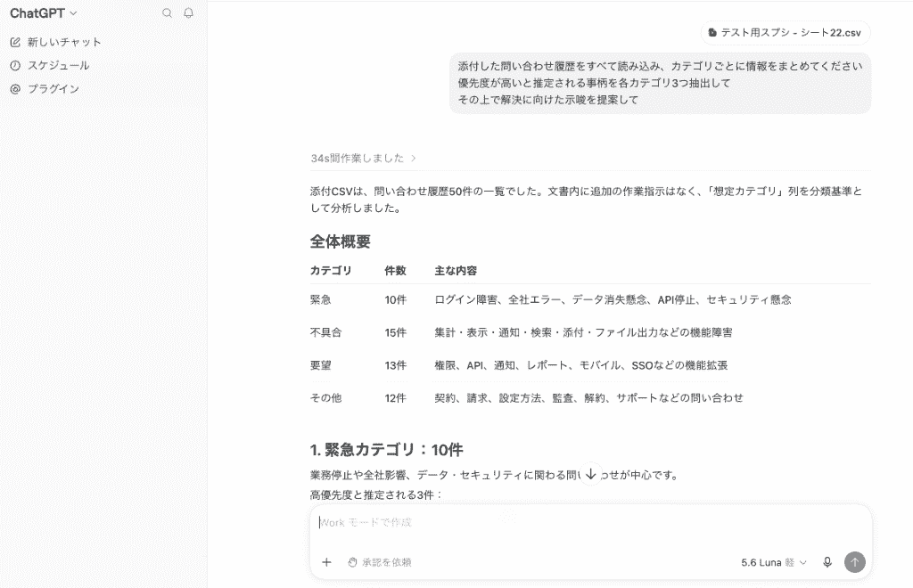Image resolution: width=913 pixels, height=588 pixels.
Task: Click the scroll-to-bottom down arrow
Action: tap(590, 473)
